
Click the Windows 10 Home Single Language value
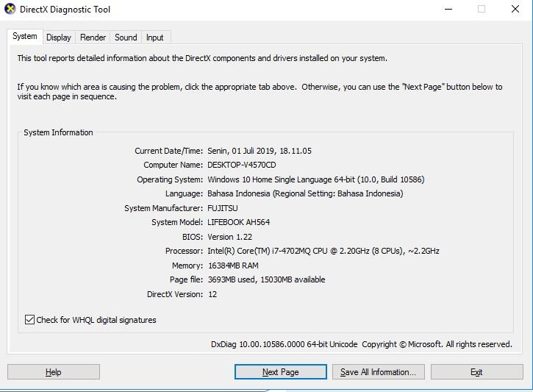click(316, 179)
